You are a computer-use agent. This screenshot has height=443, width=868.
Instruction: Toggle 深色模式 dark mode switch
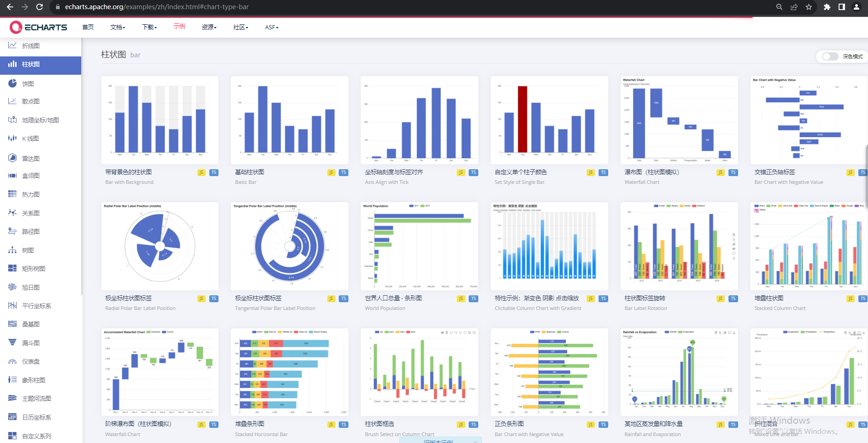[x=830, y=56]
